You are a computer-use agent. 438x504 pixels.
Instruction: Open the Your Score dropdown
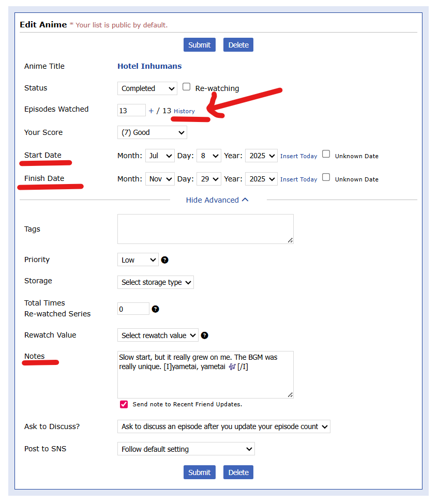(152, 132)
